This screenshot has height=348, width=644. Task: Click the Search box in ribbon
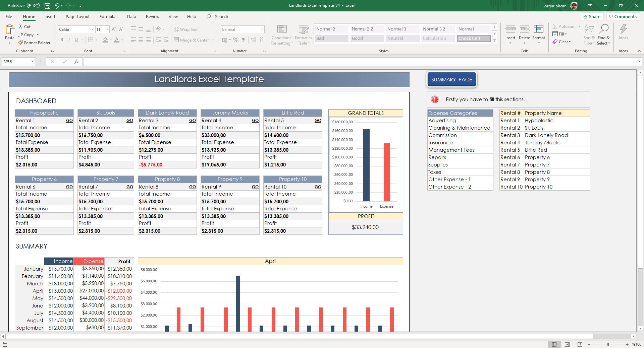[217, 16]
